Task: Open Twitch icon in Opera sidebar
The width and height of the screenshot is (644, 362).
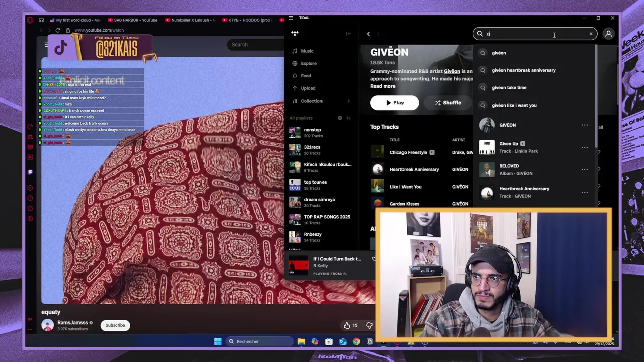Action: point(30,172)
